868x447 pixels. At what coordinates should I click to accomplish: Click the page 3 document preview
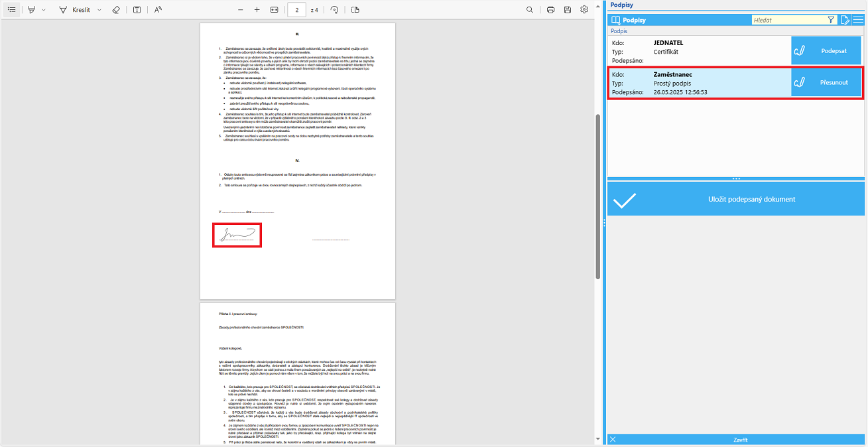point(298,375)
